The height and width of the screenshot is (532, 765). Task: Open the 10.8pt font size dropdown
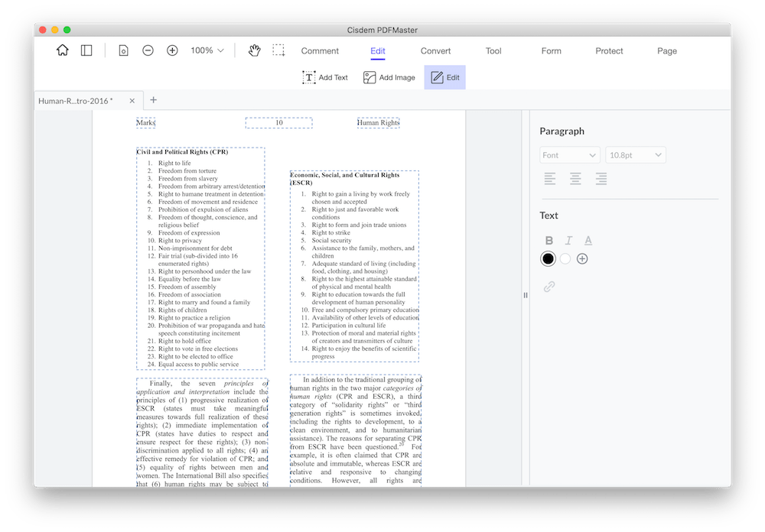(636, 154)
